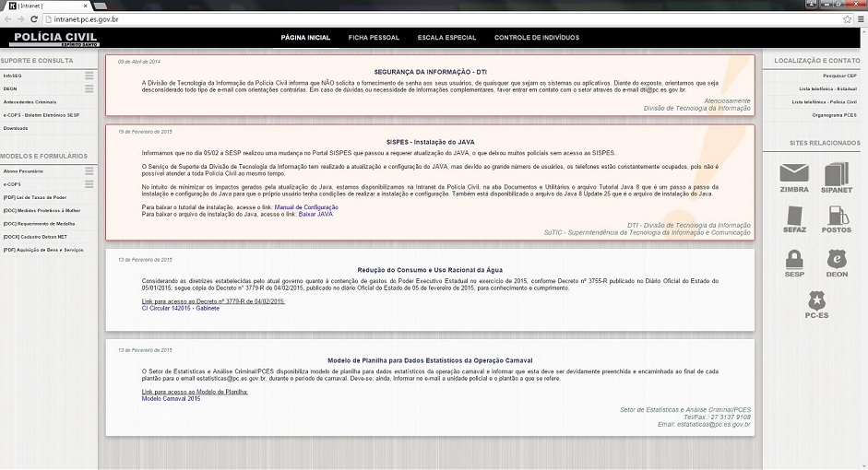868x470 pixels.
Task: Click the Polícia Civil logo
Action: click(54, 38)
